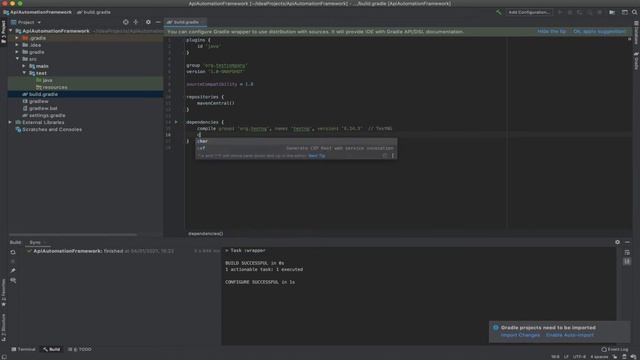The width and height of the screenshot is (640, 360).
Task: Click Import Changes link
Action: point(520,335)
